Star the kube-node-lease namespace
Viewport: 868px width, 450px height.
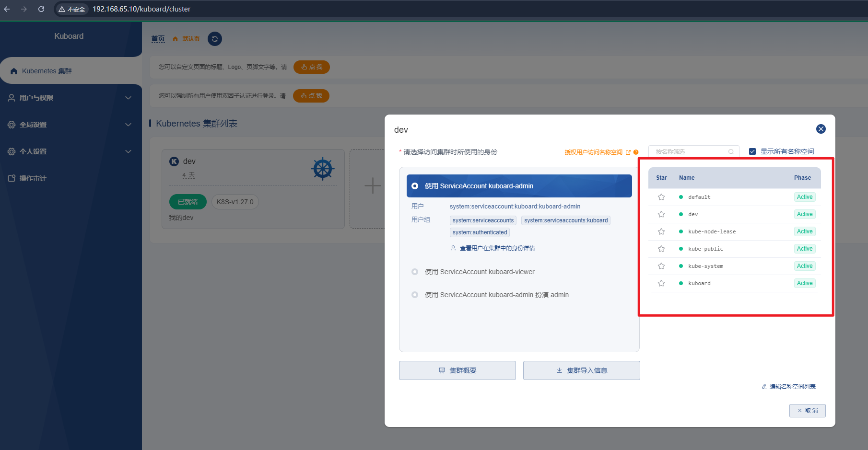(x=661, y=231)
